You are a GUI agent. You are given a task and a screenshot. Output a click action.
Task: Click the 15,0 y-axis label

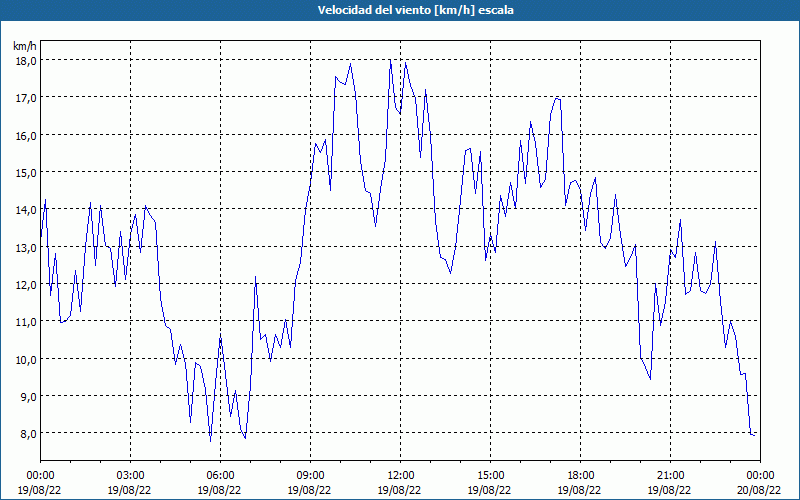click(25, 172)
